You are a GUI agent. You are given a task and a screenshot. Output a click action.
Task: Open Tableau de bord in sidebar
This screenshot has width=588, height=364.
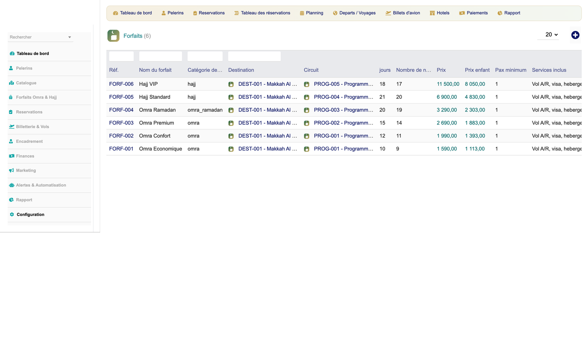point(33,53)
